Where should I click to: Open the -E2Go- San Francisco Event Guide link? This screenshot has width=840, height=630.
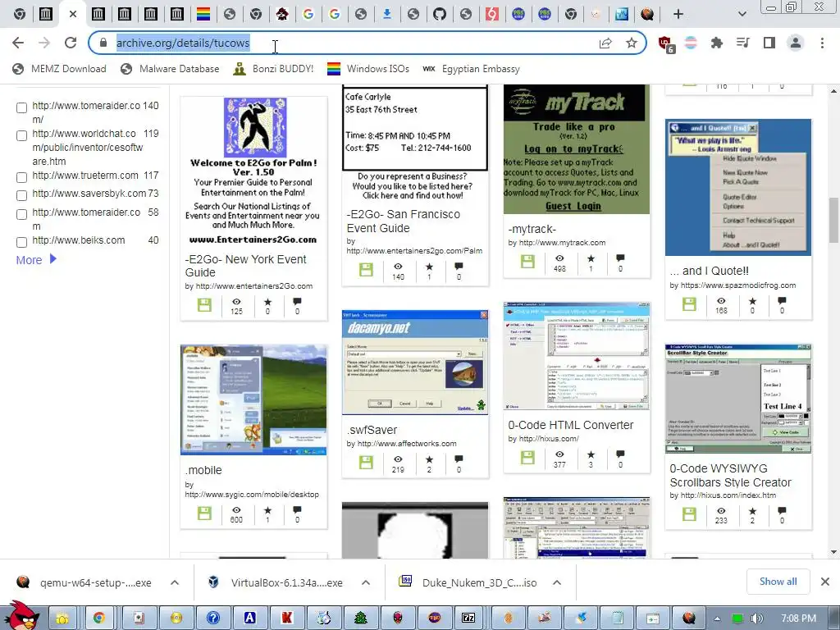(x=403, y=221)
